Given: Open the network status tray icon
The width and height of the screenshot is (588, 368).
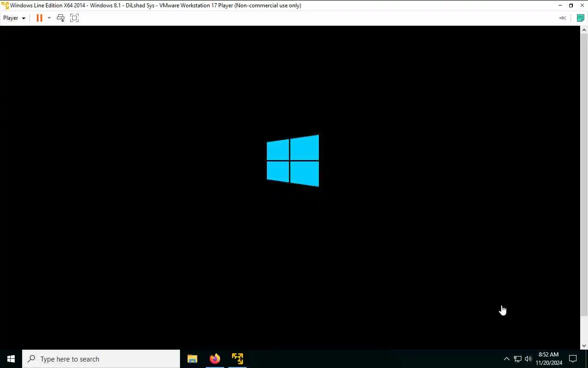Looking at the screenshot, I should click(x=517, y=359).
